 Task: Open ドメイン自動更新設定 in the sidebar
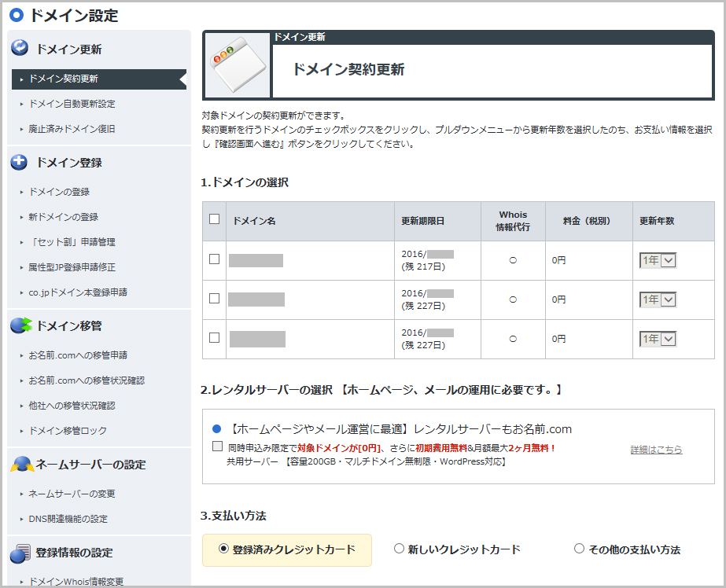point(72,104)
